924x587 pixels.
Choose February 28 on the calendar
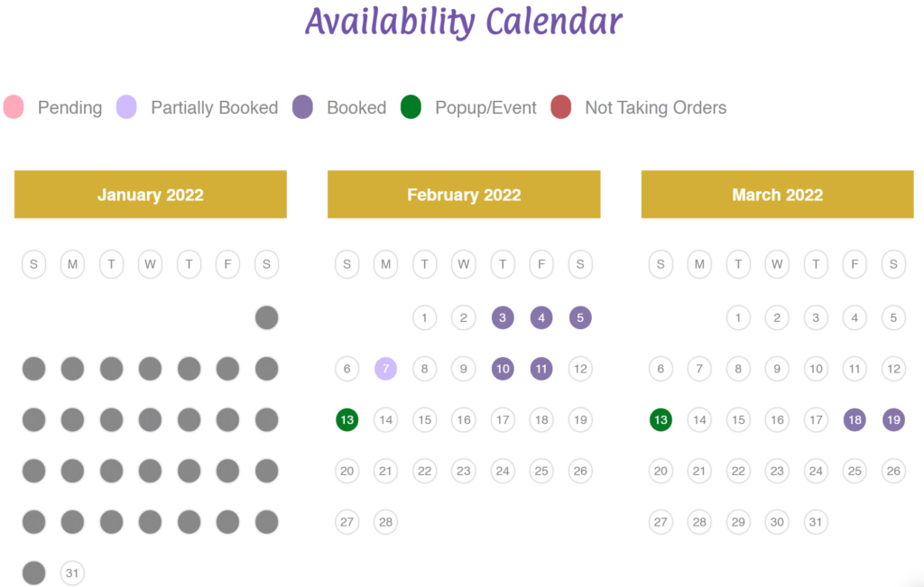click(x=385, y=522)
